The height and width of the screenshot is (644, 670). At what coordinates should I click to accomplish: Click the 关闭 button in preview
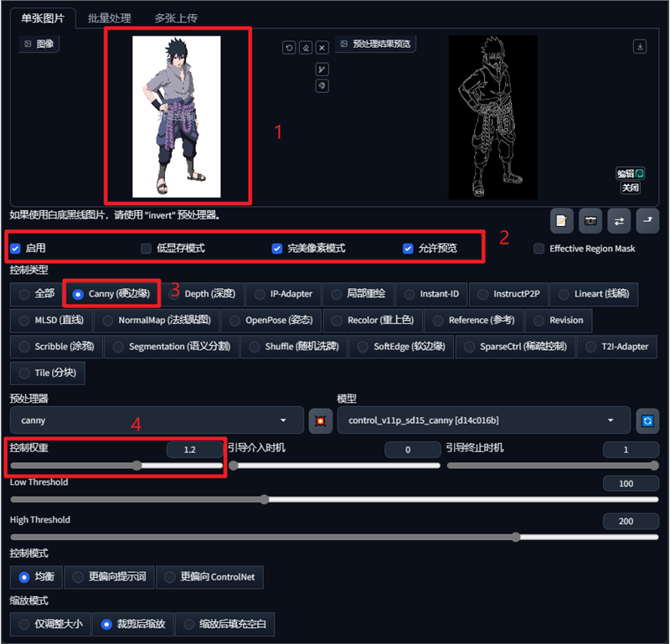point(630,188)
